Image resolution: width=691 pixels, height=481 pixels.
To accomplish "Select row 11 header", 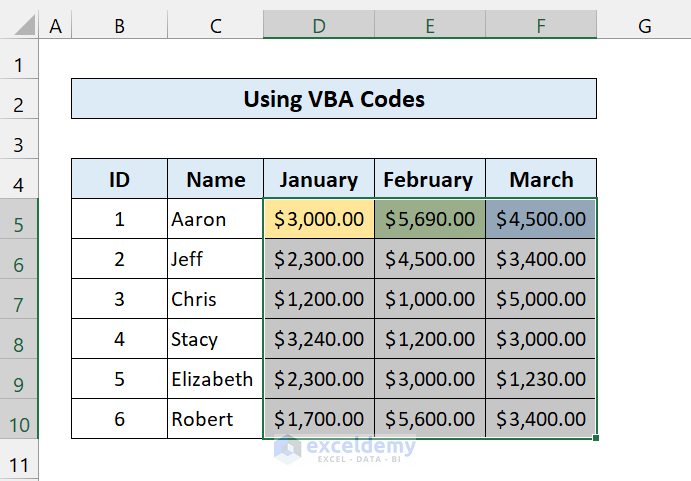I will (x=19, y=465).
